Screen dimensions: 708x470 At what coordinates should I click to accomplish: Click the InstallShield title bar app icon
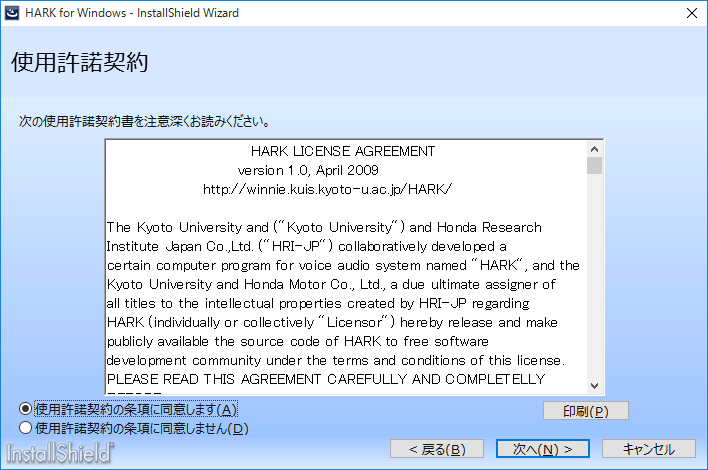pos(12,13)
